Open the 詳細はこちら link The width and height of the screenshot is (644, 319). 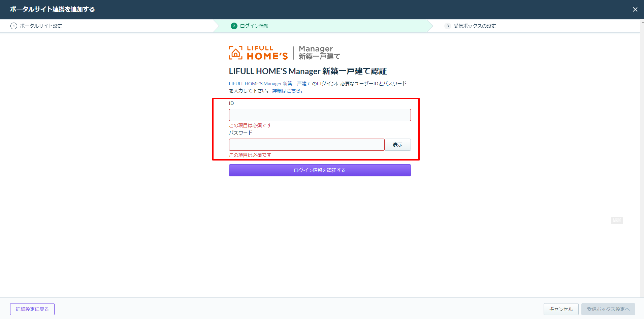pos(288,91)
